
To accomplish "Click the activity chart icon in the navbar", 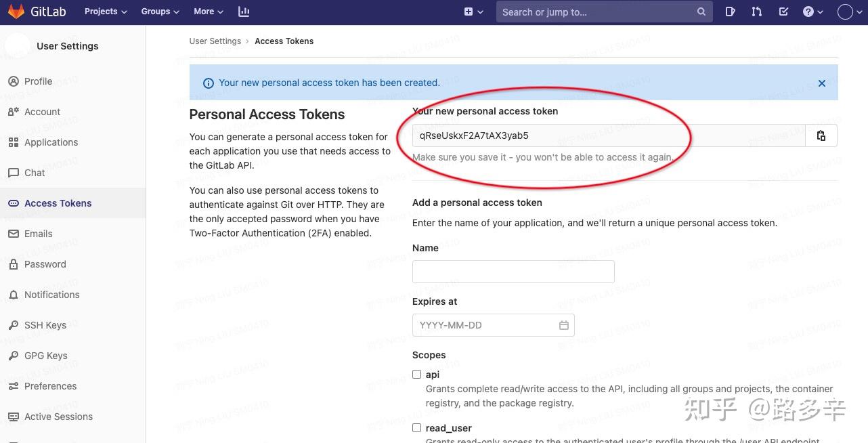I will (x=244, y=12).
